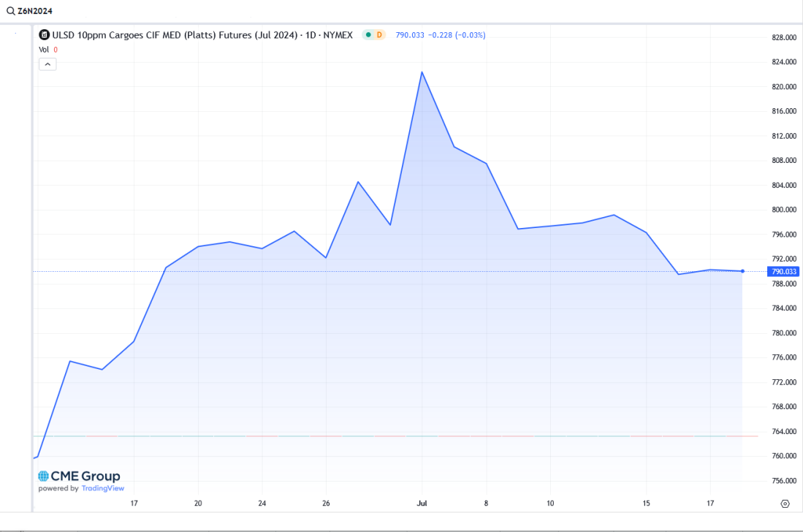Click the NYMEX exchange label
Viewport: 803px width, 532px height.
(338, 34)
